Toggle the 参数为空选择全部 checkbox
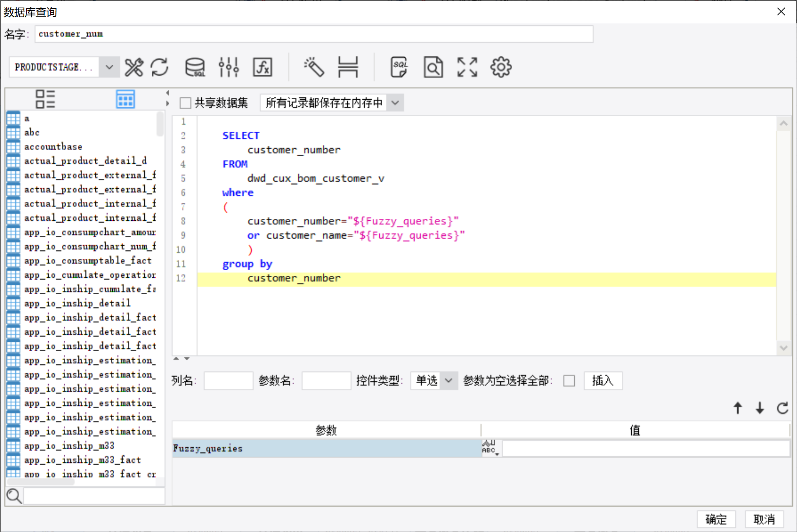This screenshot has height=532, width=797. tap(569, 381)
